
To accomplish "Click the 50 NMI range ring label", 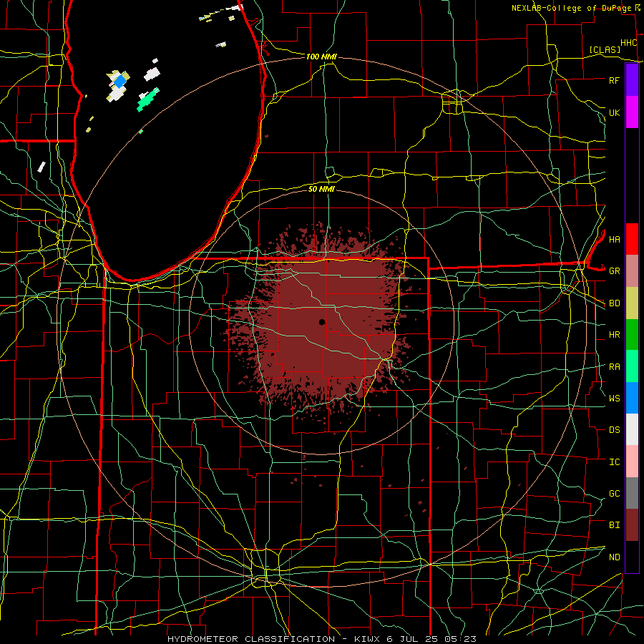I will click(x=321, y=189).
